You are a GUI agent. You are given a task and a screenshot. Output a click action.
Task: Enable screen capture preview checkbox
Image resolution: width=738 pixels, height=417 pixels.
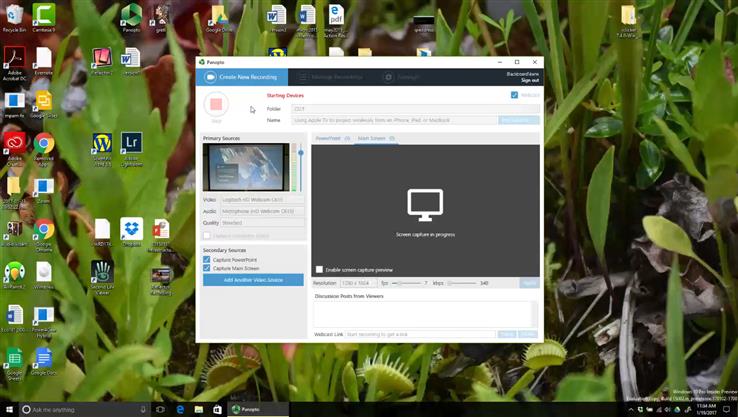pyautogui.click(x=319, y=270)
